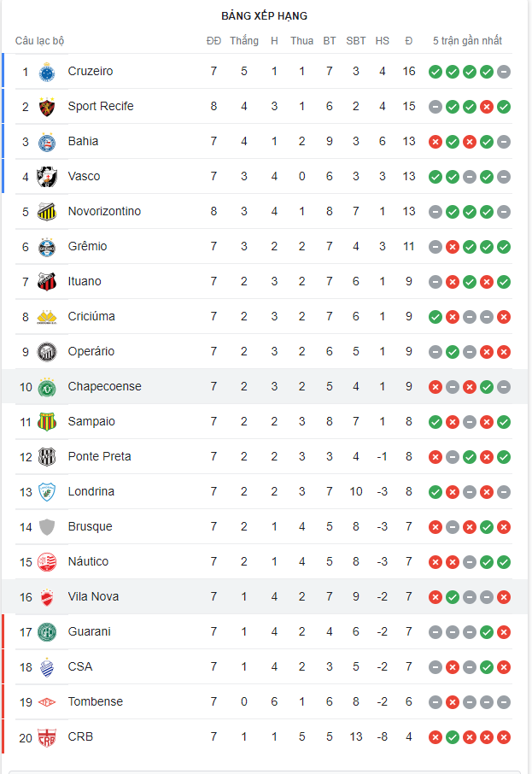Click the 'Thắng' column header
This screenshot has width=532, height=774.
click(244, 41)
